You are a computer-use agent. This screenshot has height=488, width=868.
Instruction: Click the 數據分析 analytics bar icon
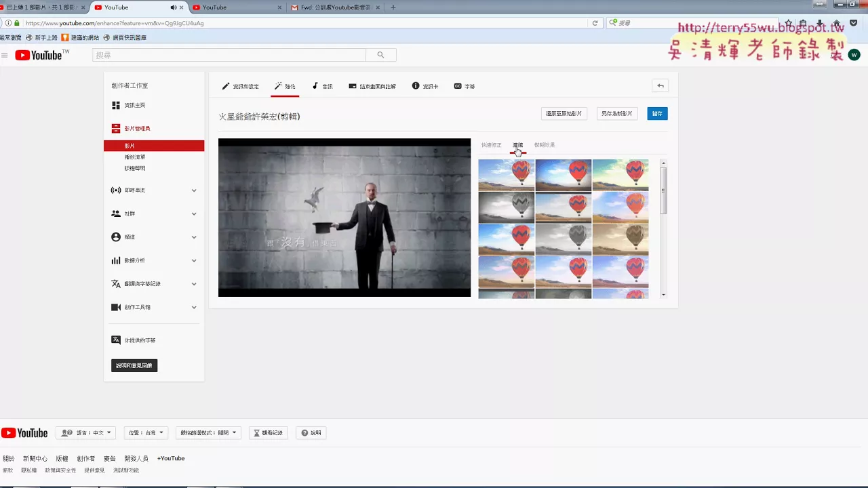coord(116,260)
